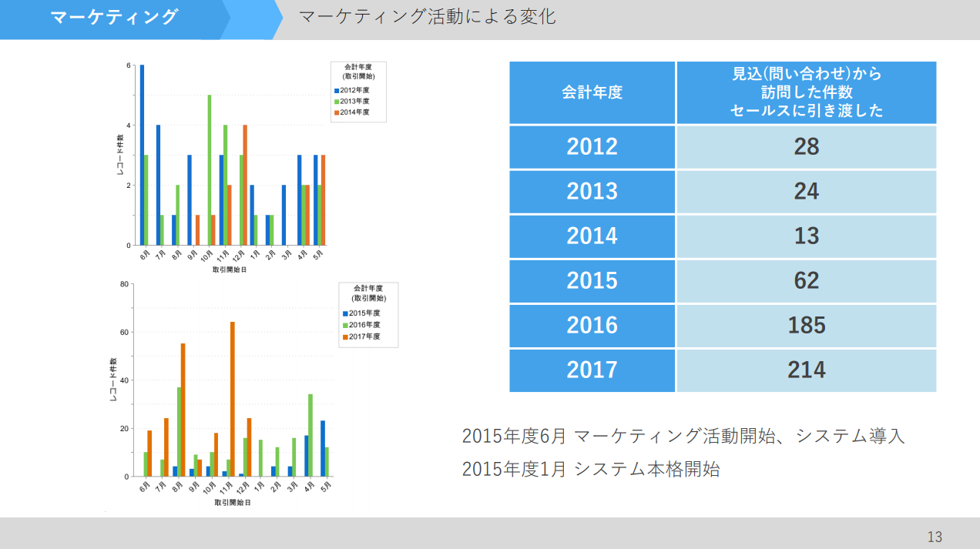Click the マーケティング活動による変化 slide title
Viewport: 980px width, 549px height.
point(426,17)
